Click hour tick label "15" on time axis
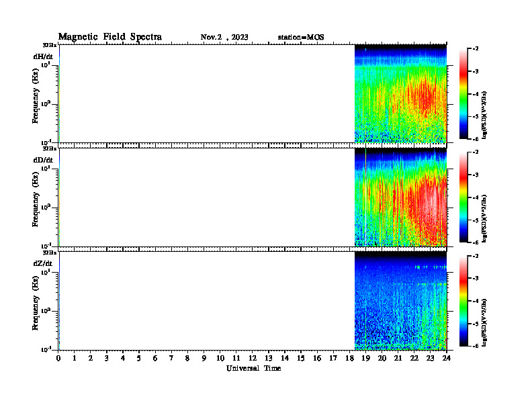 coord(301,359)
